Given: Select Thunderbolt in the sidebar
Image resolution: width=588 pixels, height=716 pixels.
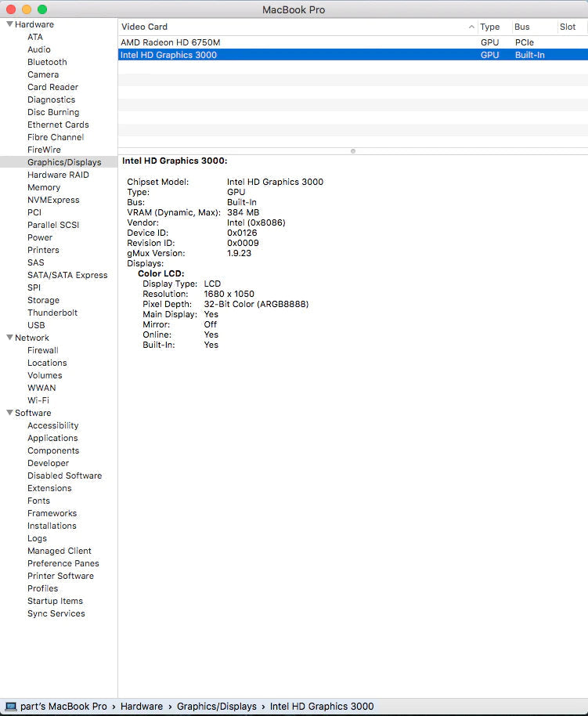Looking at the screenshot, I should tap(52, 313).
